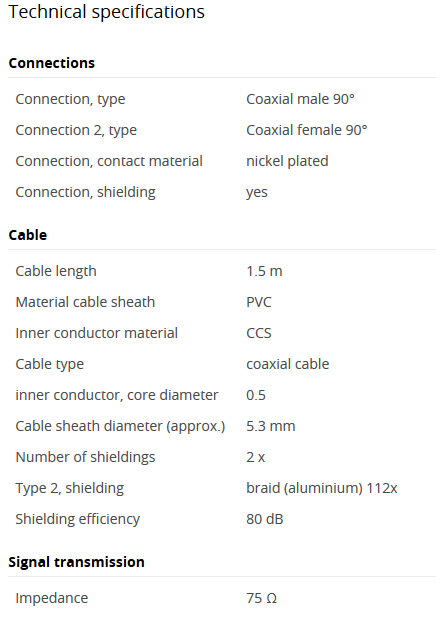
Task: Select the nickel plated value
Action: click(287, 161)
